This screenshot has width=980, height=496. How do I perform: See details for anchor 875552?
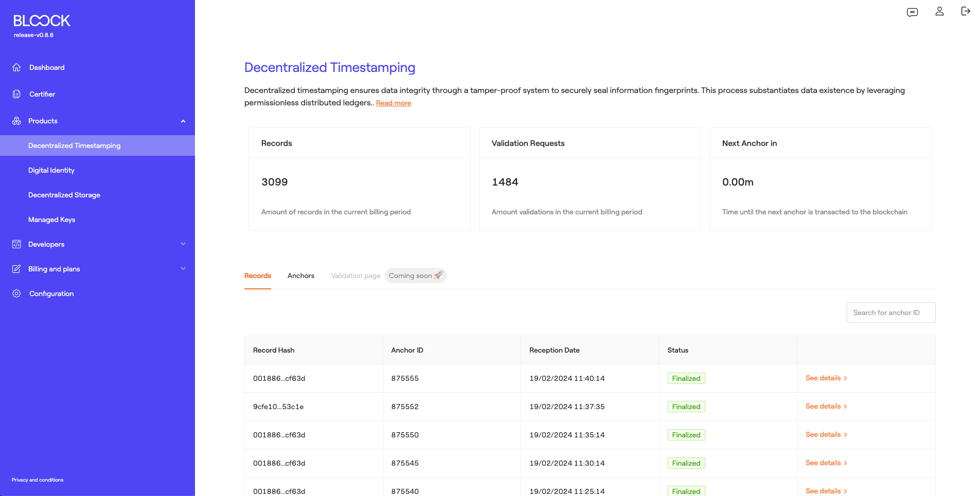coord(826,406)
